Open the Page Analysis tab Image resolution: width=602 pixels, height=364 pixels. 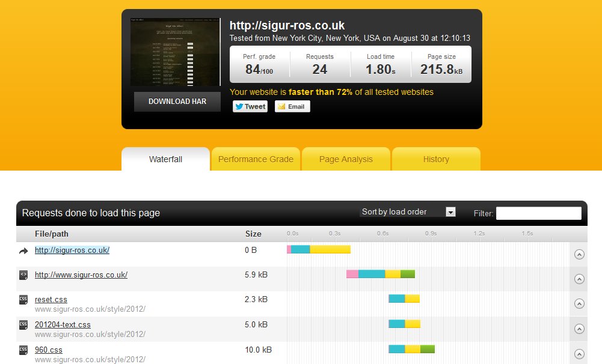pos(346,159)
